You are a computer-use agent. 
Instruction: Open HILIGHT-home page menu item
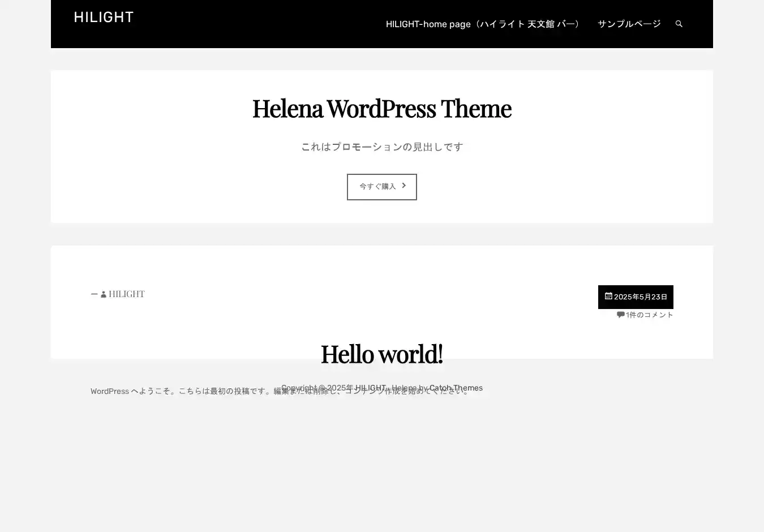pyautogui.click(x=484, y=24)
